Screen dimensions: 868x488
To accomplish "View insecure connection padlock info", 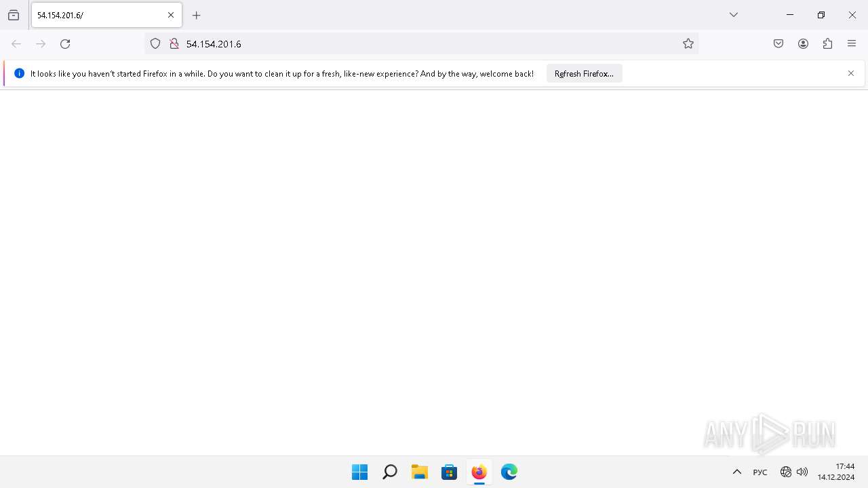I will (174, 43).
